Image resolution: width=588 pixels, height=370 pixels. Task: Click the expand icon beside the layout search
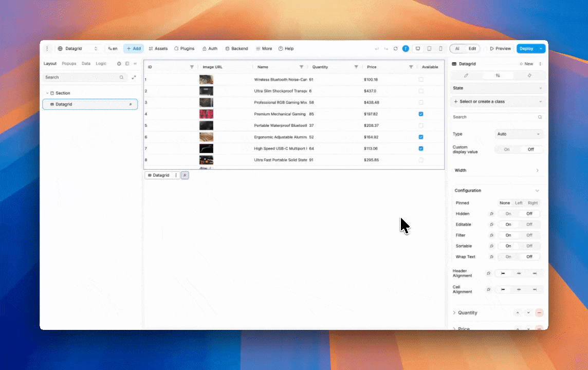pos(134,78)
